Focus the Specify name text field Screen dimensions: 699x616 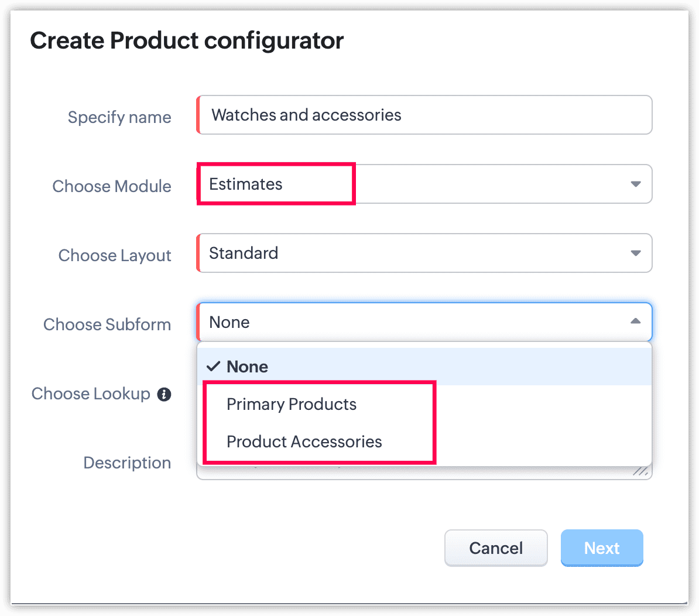424,115
